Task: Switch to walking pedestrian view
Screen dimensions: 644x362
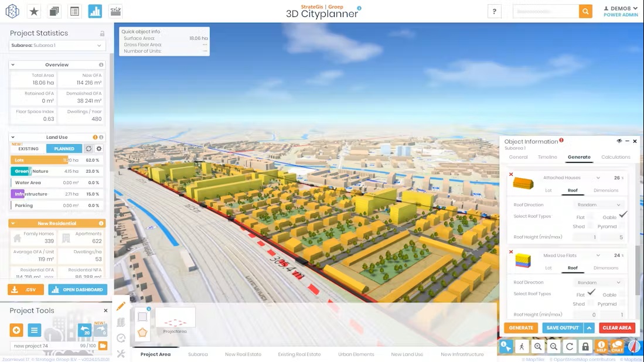Action: 522,346
